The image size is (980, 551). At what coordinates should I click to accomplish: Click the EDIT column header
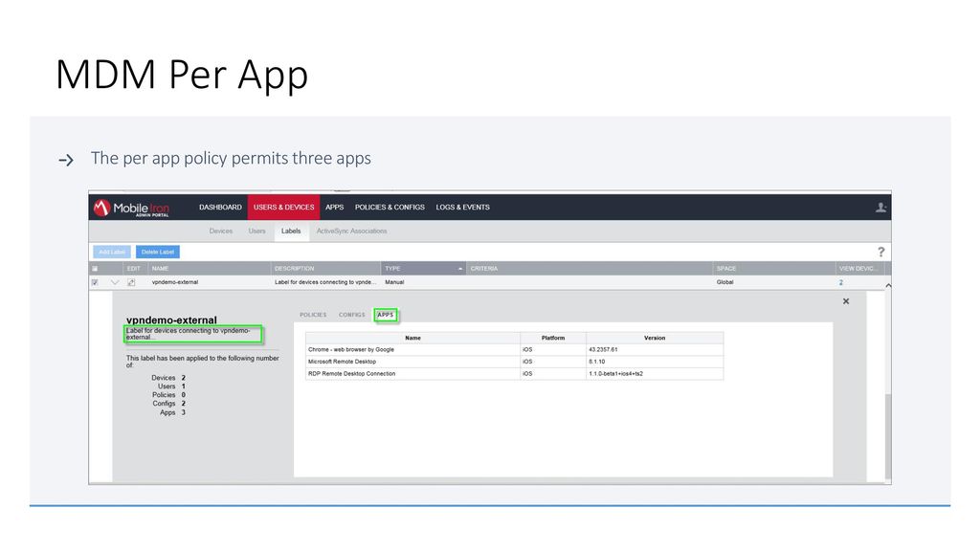point(134,269)
